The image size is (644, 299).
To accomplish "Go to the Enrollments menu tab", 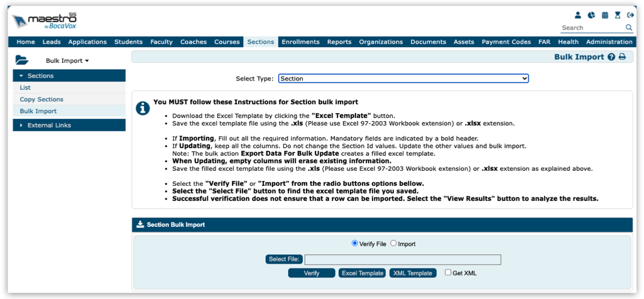I will pos(300,42).
